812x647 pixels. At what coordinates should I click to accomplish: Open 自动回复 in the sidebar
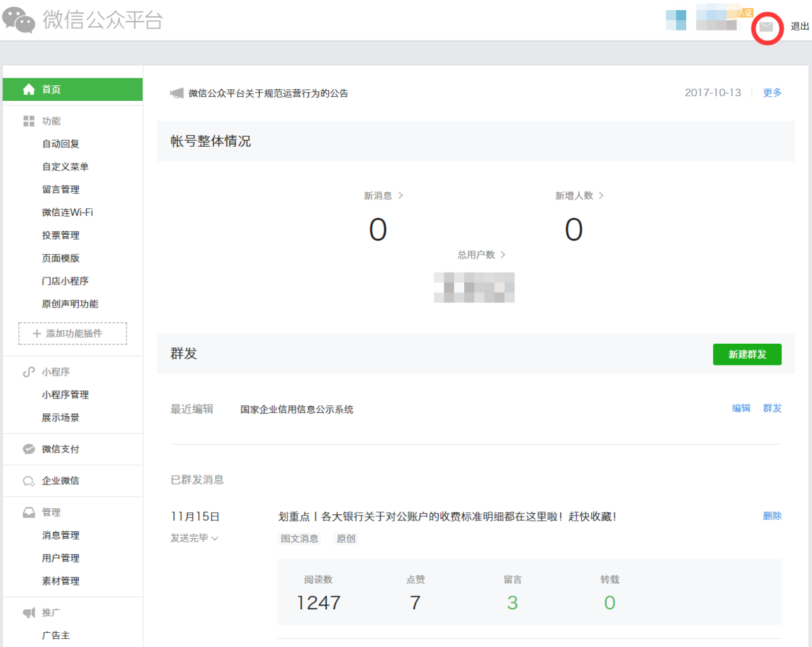61,144
